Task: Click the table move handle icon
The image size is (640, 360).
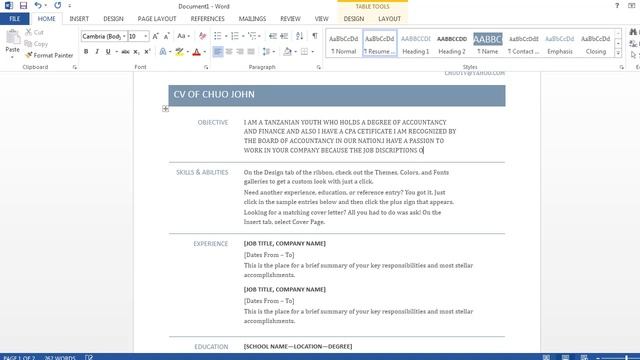Action: (x=165, y=109)
